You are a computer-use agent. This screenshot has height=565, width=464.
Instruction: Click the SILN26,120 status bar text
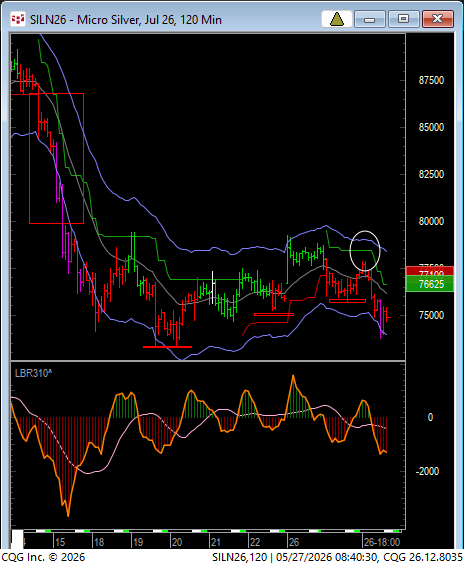239,557
